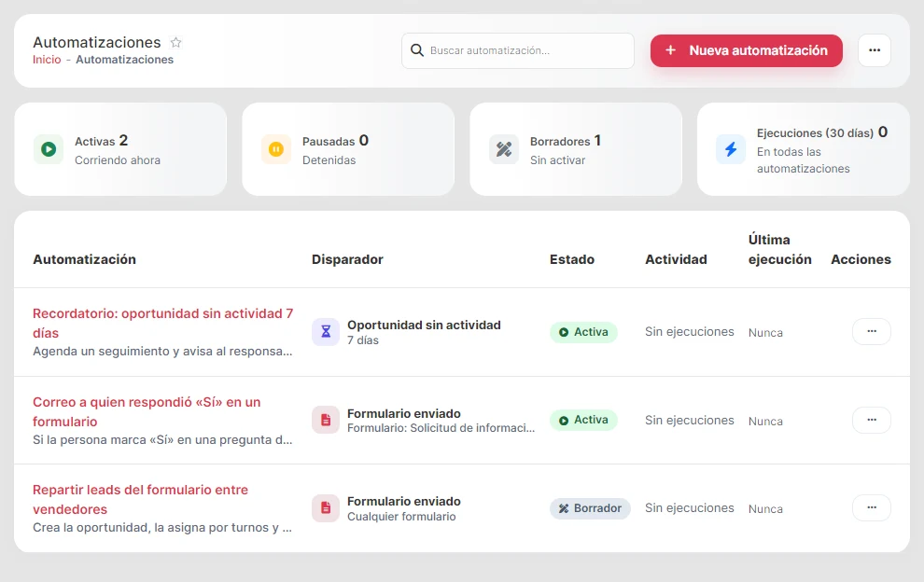Click the yellow pause icon in Pausadas card
Image resolution: width=924 pixels, height=582 pixels.
275,149
